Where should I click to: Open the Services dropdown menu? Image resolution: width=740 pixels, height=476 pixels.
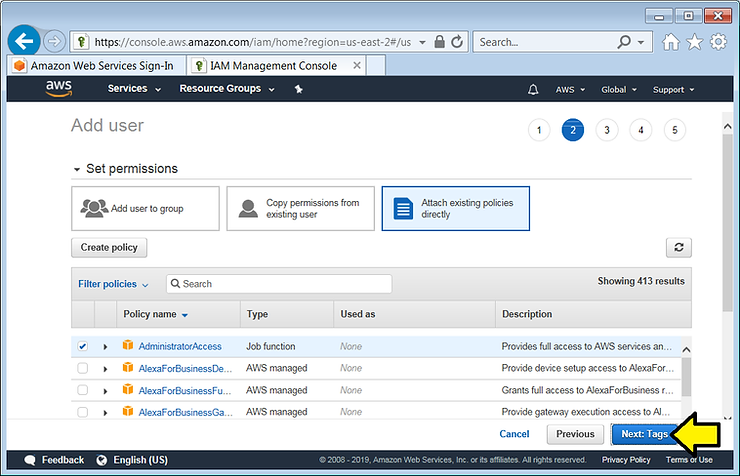coord(134,89)
